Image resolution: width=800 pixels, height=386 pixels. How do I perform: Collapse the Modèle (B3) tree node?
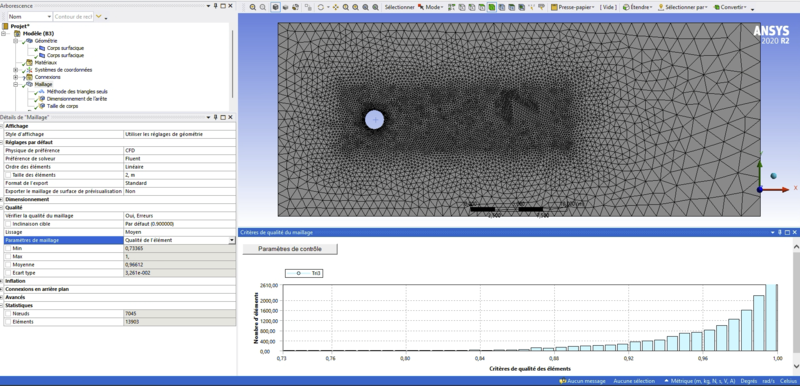(x=4, y=34)
